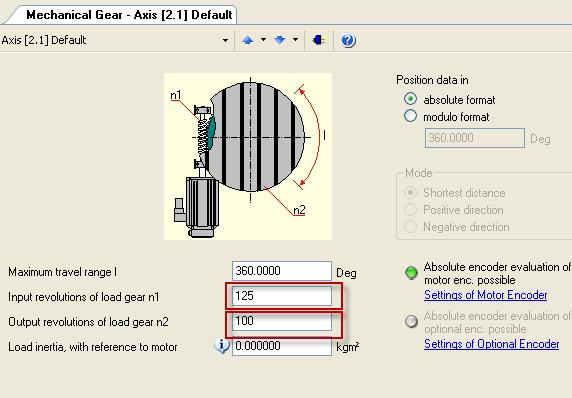Choose the Shortest distance mode option

coord(410,192)
